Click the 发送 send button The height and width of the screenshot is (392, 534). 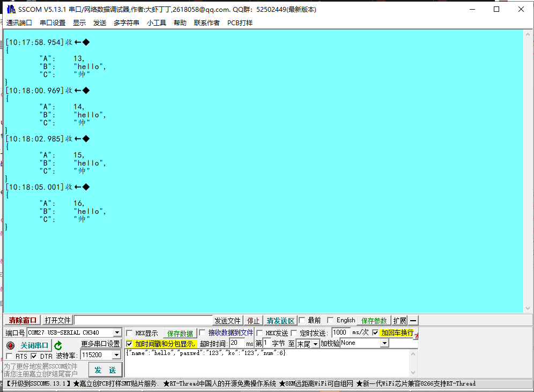pos(106,369)
